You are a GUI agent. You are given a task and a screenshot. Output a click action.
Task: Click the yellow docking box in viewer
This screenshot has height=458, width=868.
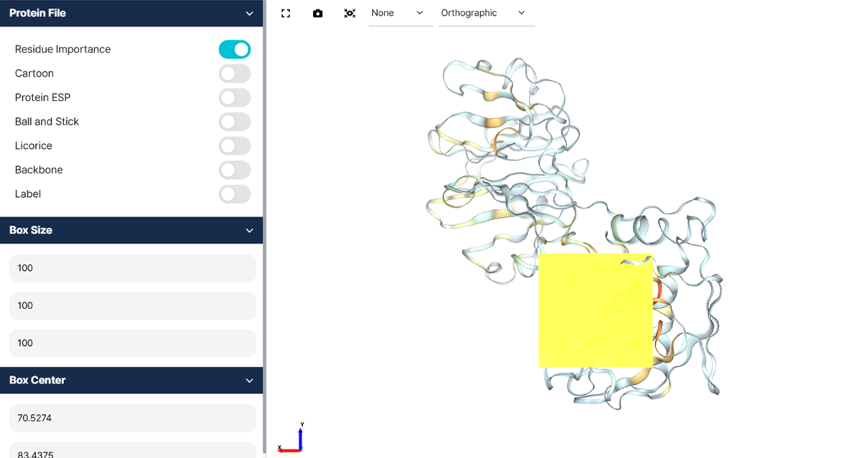(x=595, y=310)
